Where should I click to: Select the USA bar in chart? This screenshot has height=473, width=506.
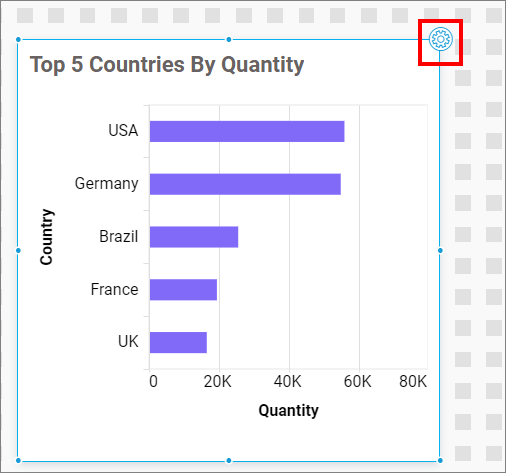coord(247,131)
